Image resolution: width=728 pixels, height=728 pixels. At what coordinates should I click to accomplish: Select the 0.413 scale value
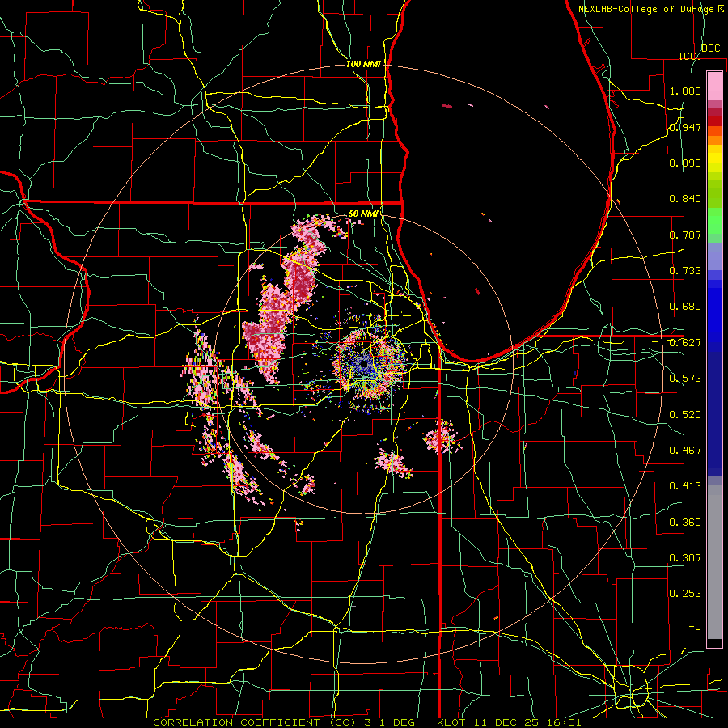[685, 486]
